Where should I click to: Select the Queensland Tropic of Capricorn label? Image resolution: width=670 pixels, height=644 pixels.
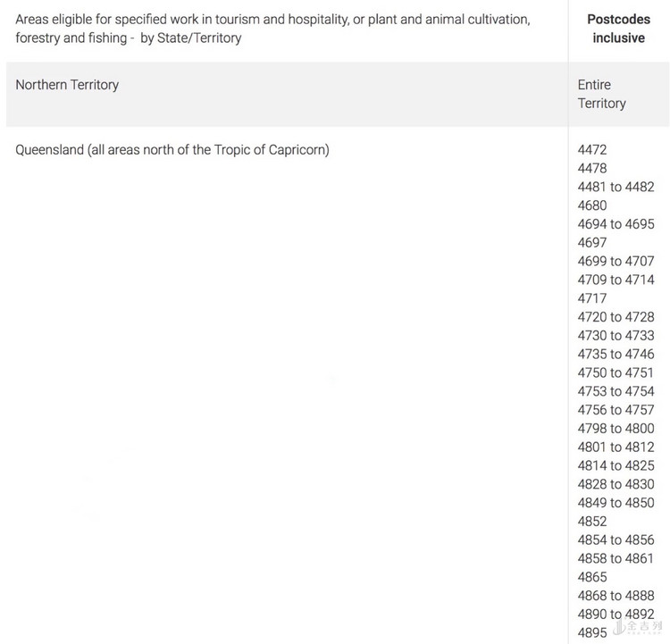[172, 150]
